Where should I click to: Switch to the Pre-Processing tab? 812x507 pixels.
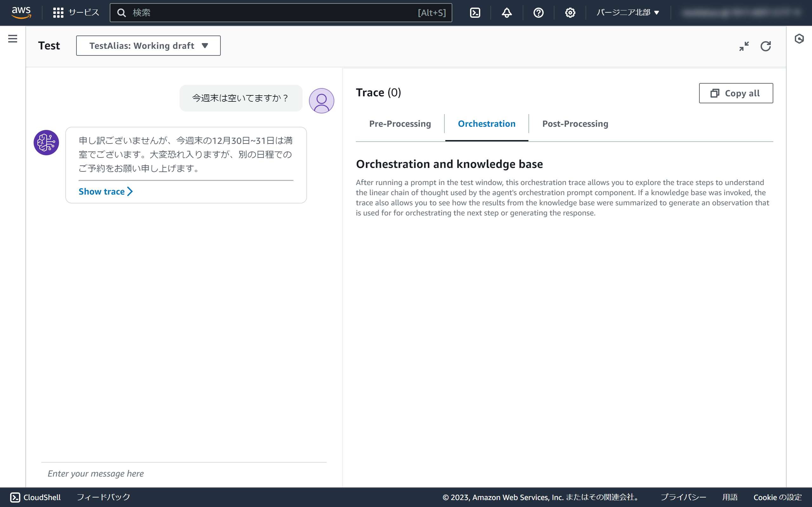400,124
